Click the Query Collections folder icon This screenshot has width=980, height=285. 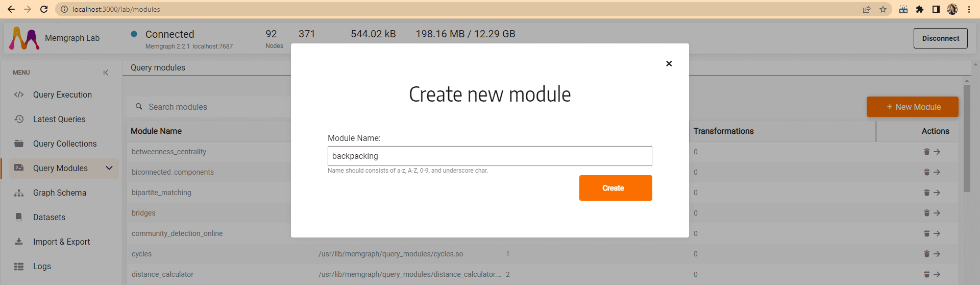coord(19,144)
